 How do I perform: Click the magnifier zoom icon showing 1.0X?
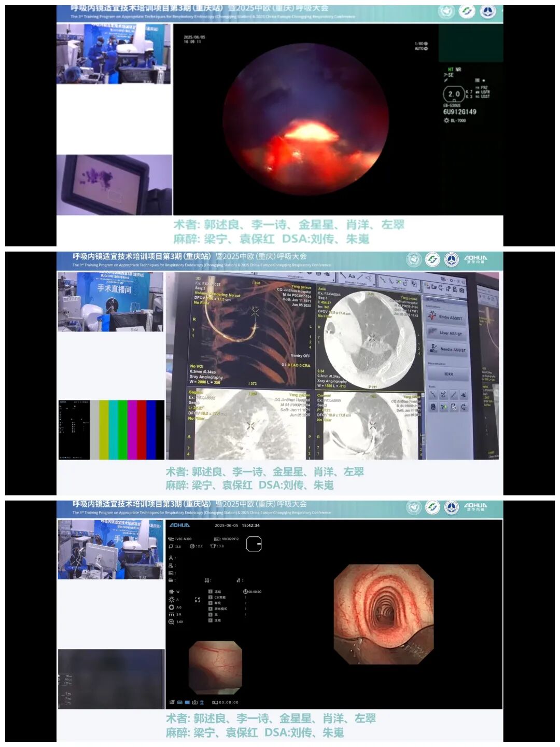(172, 621)
